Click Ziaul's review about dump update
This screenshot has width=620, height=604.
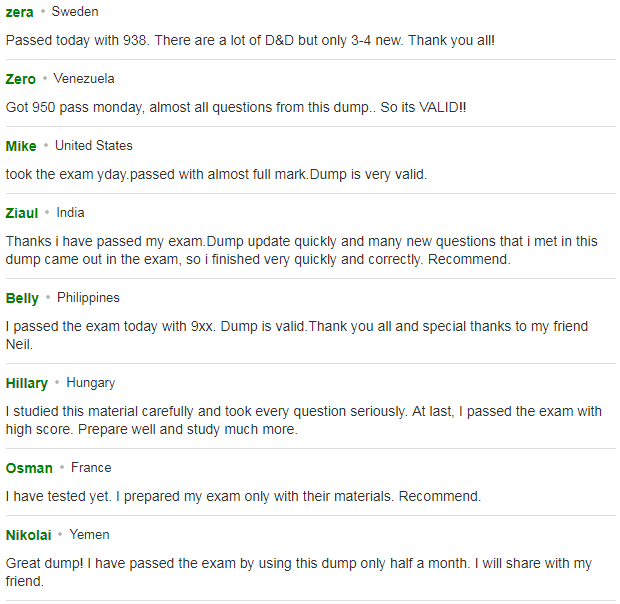tap(301, 251)
